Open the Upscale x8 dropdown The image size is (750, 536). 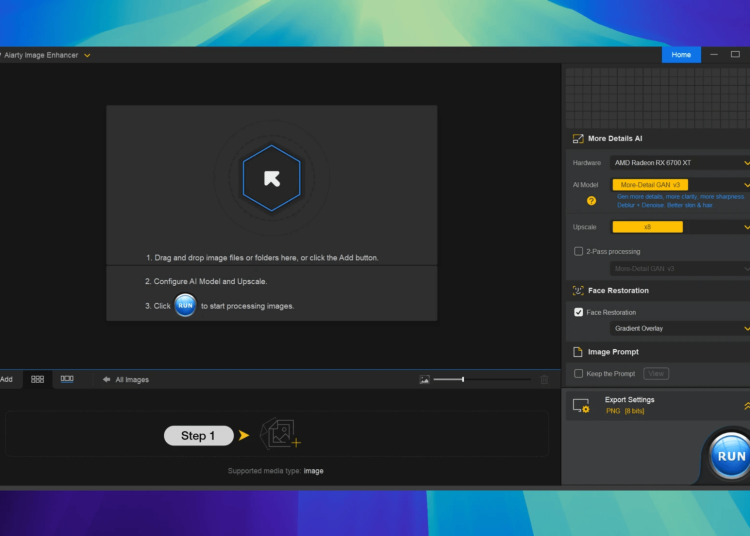pos(680,227)
